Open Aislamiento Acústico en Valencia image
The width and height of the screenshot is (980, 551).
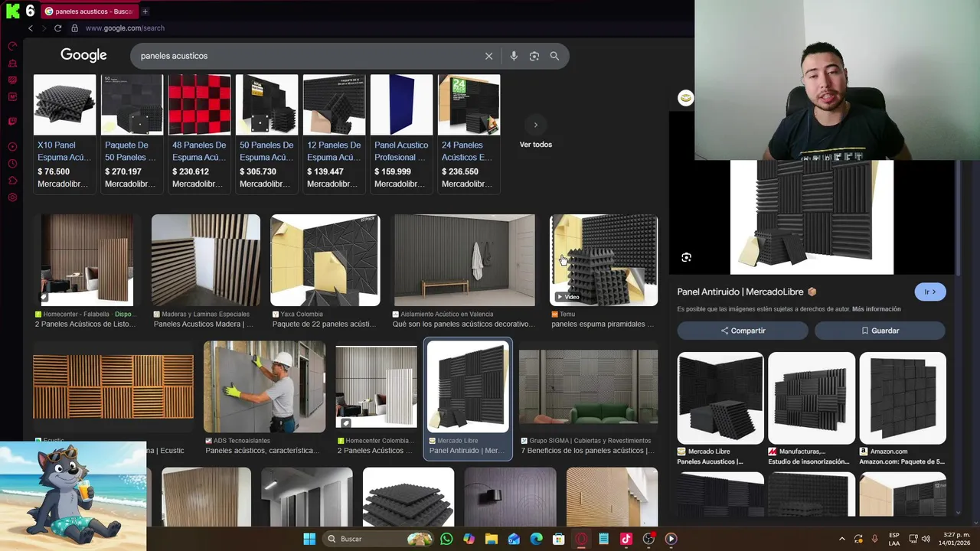point(464,260)
